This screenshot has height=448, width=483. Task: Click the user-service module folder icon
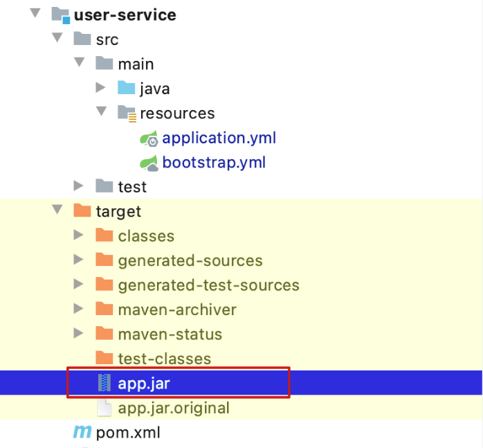coord(61,15)
